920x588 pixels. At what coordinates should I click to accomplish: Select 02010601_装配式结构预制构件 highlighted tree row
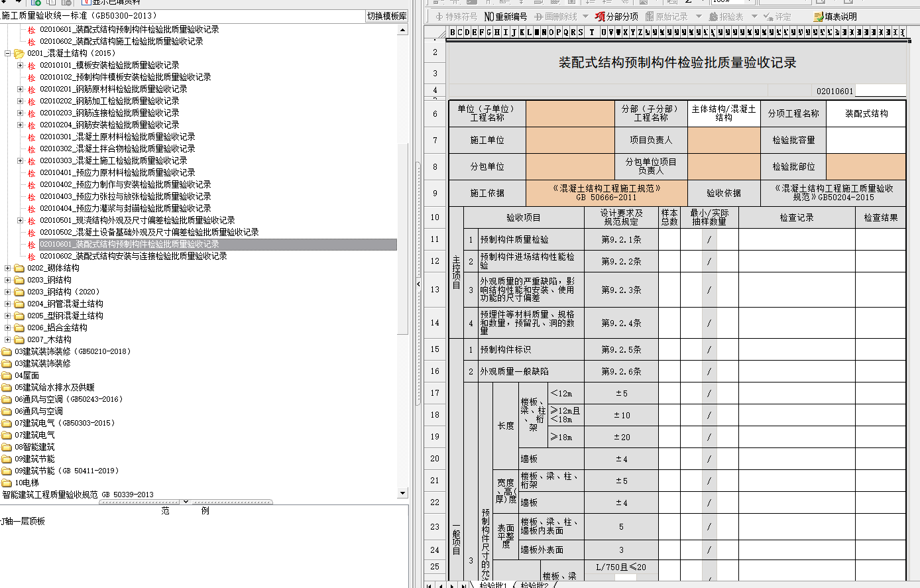217,245
